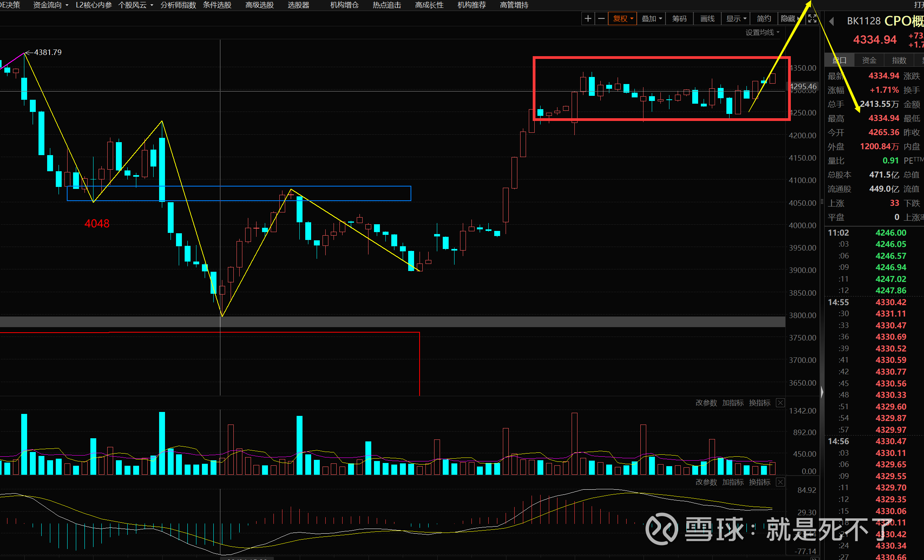The image size is (924, 560).
Task: Click the 筹码 chip distribution button
Action: tap(679, 18)
